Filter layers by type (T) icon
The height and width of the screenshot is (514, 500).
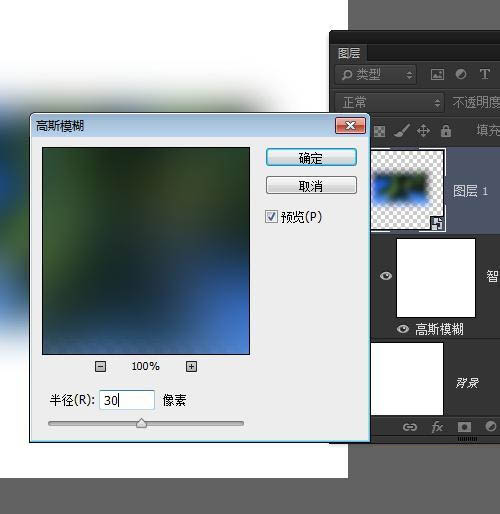pyautogui.click(x=484, y=74)
